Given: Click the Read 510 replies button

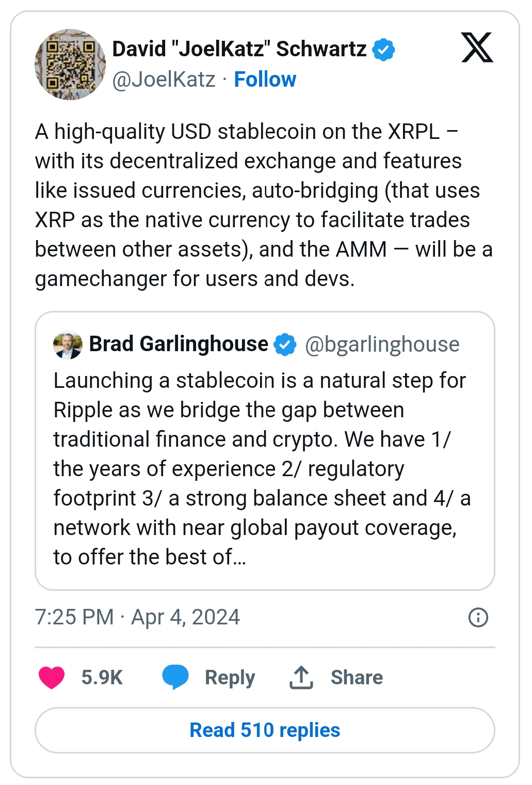Looking at the screenshot, I should [265, 730].
